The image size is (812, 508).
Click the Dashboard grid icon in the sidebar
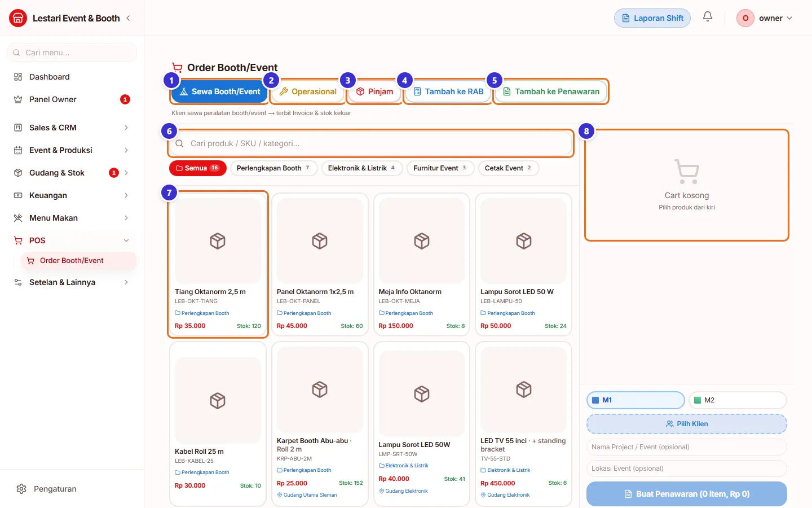(18, 77)
